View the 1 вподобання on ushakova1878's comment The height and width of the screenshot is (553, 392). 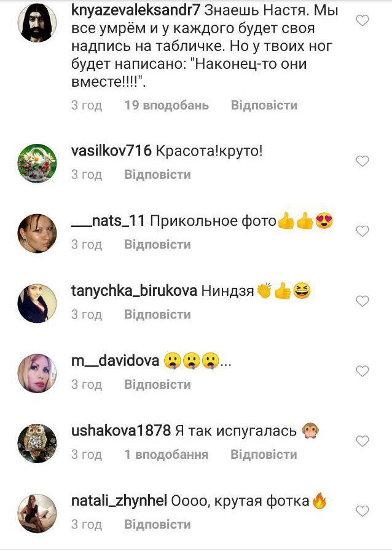pyautogui.click(x=167, y=455)
